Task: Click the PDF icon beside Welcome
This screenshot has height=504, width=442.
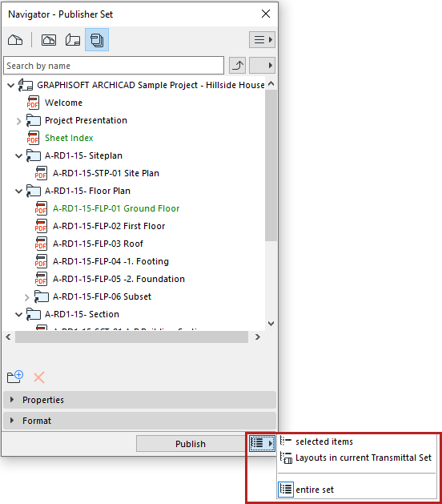Action: point(33,103)
